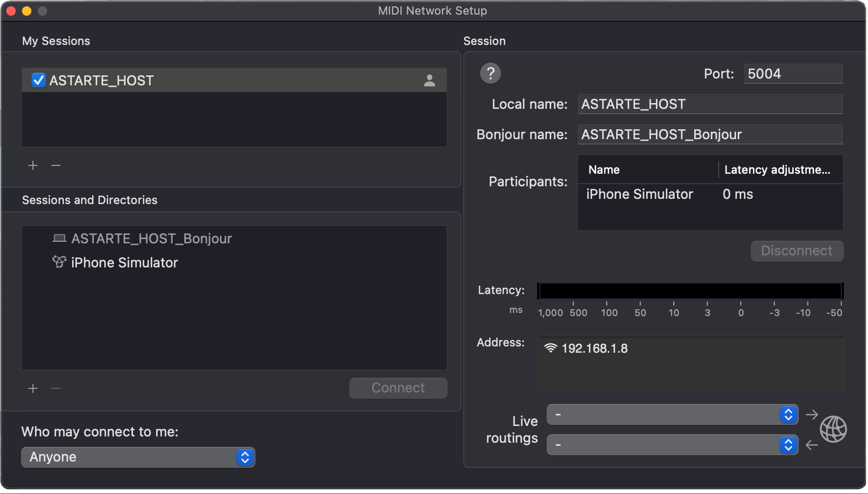Open the Who may connect to me dropdown
868x494 pixels.
click(x=138, y=457)
